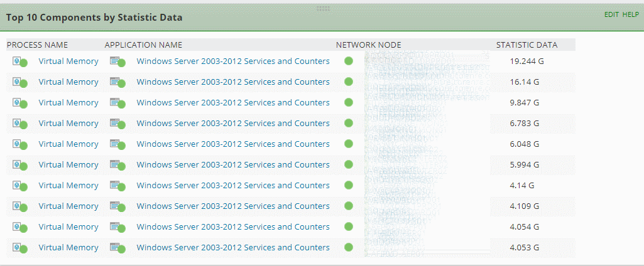Click the process component icon in 4.054 G row
Viewport: 644px width, 266px height.
click(x=19, y=227)
